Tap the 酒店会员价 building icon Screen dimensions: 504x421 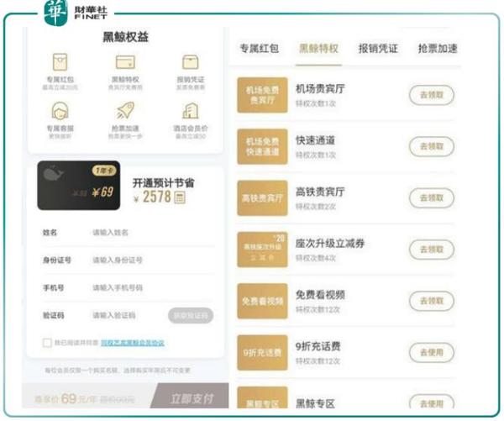(x=191, y=111)
